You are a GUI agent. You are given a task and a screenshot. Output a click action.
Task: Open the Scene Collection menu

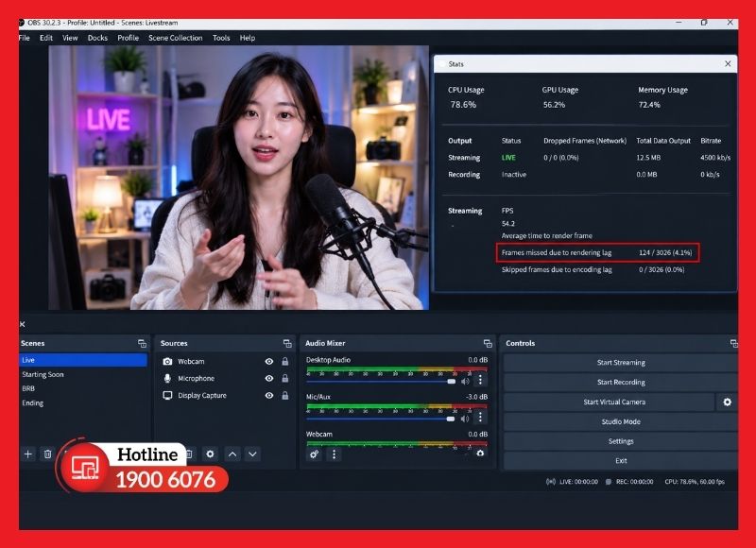click(x=176, y=38)
